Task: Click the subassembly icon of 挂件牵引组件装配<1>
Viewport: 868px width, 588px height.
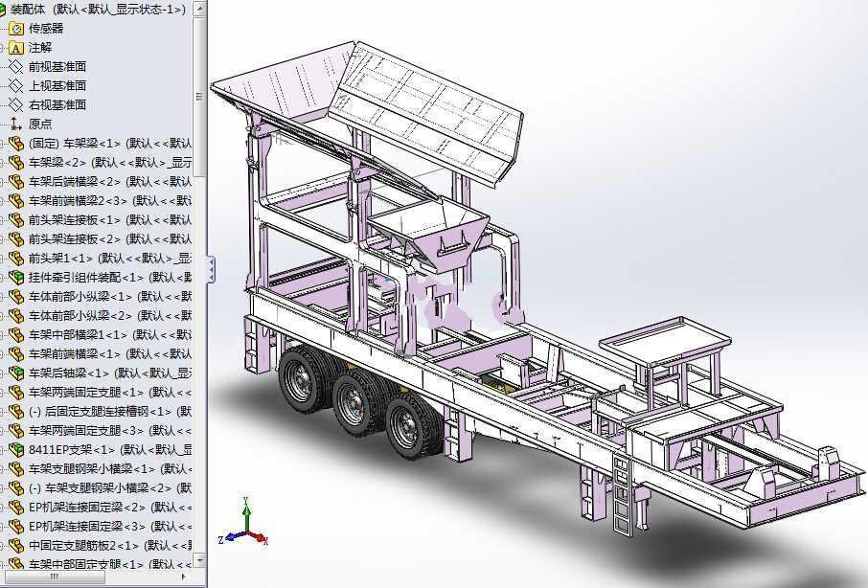Action: (16, 277)
